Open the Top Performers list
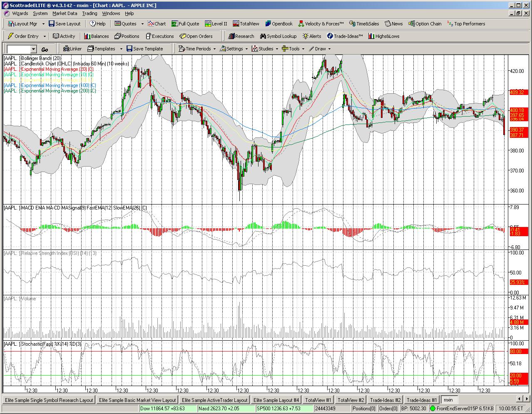This screenshot has height=414, width=532. pyautogui.click(x=466, y=24)
